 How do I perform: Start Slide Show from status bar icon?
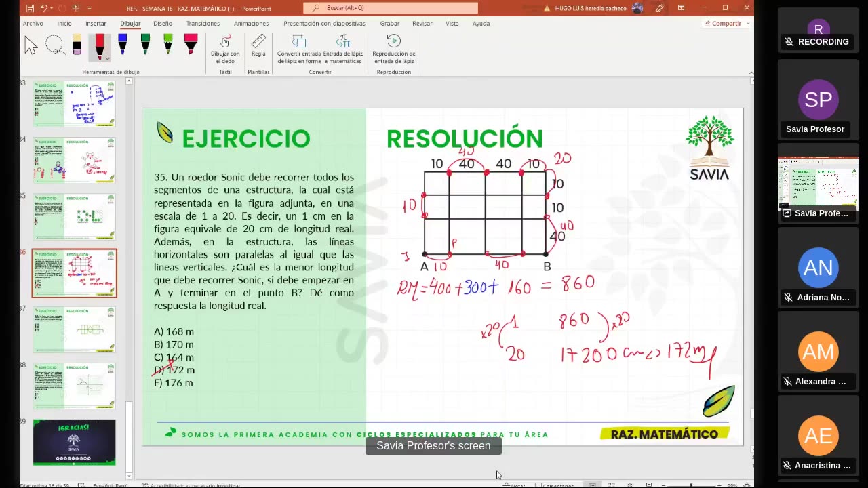(649, 485)
